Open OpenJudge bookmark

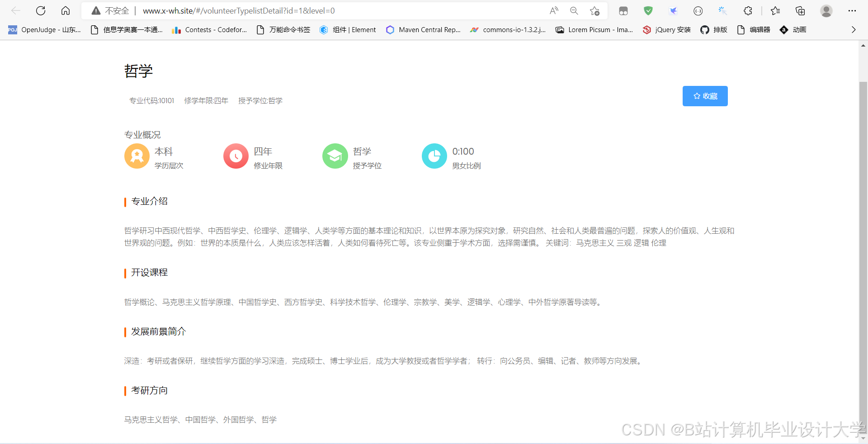coord(44,30)
